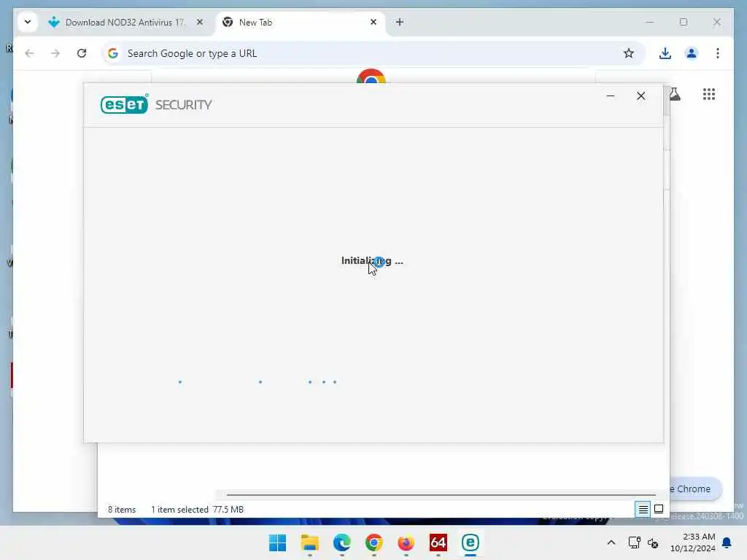Open the red 64 app on taskbar
The height and width of the screenshot is (560, 747).
coord(438,542)
